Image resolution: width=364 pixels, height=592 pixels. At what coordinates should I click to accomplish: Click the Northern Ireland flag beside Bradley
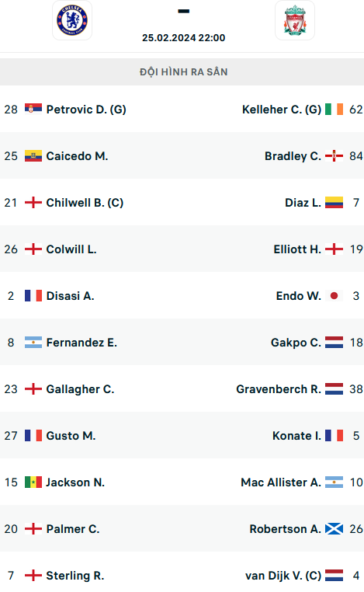coord(335,155)
